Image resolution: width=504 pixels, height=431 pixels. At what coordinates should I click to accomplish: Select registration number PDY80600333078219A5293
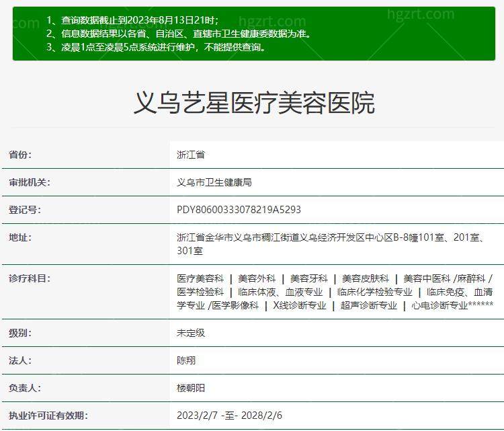click(239, 210)
